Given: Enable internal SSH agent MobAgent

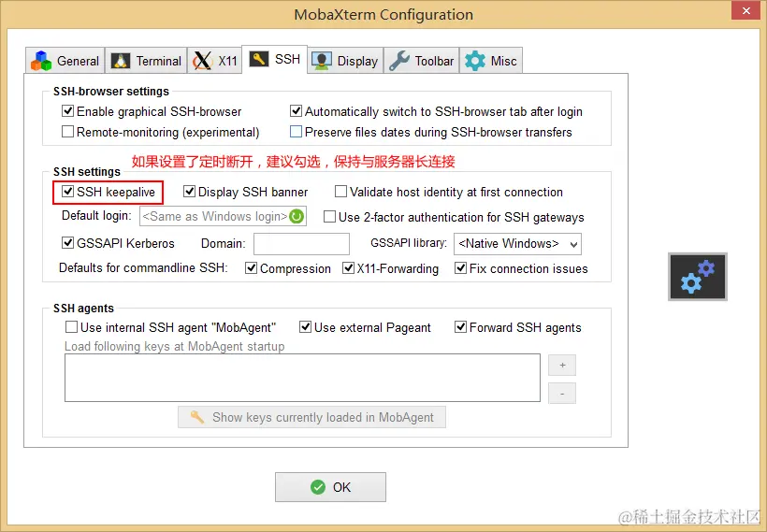Looking at the screenshot, I should (71, 326).
